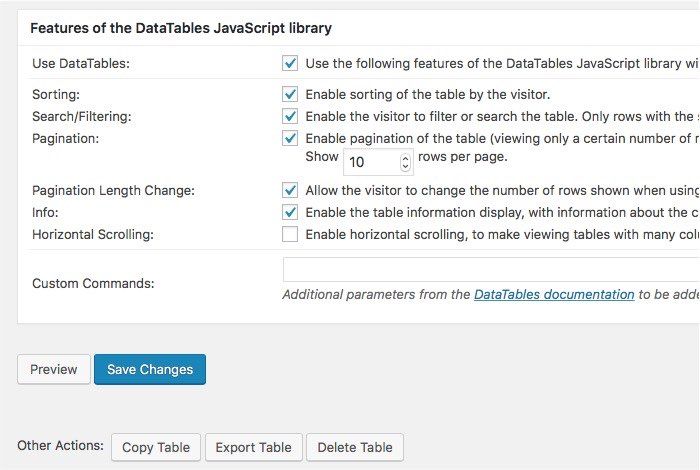This screenshot has width=700, height=470.
Task: Toggle the Info display checkbox
Action: [x=290, y=212]
